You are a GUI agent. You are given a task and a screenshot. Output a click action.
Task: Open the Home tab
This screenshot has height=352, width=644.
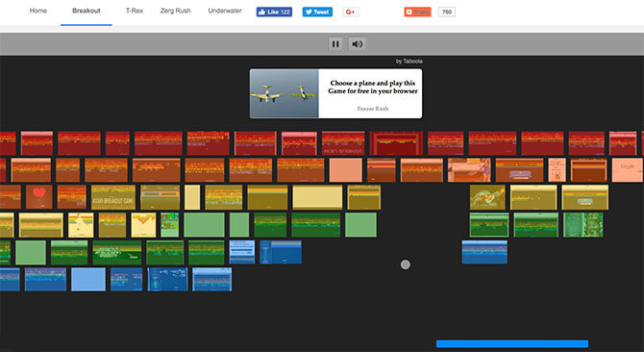click(x=38, y=11)
